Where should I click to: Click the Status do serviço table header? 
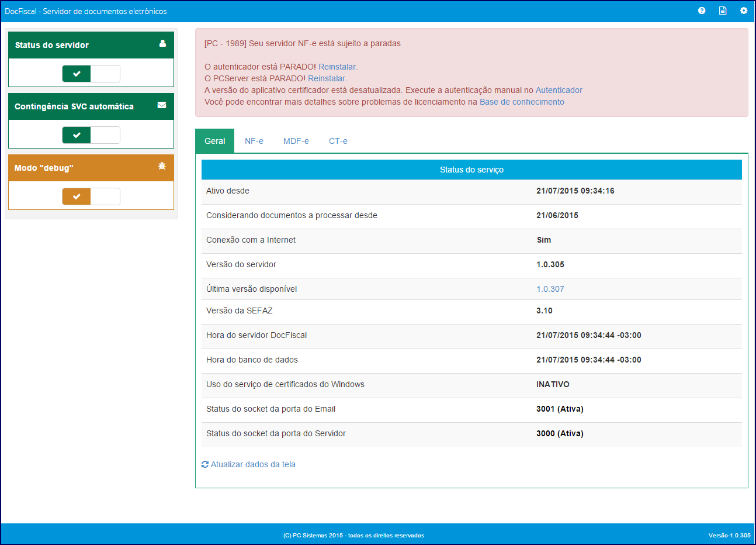pyautogui.click(x=471, y=170)
